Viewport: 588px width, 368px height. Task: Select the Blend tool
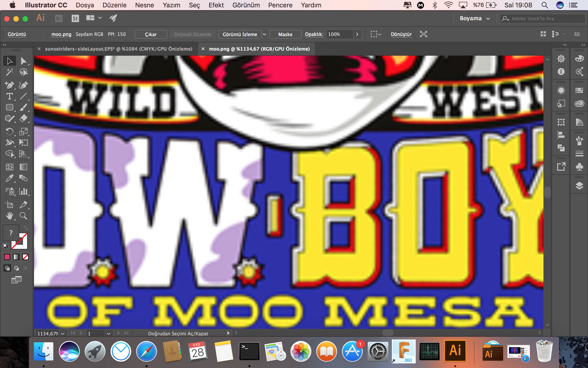[x=24, y=178]
